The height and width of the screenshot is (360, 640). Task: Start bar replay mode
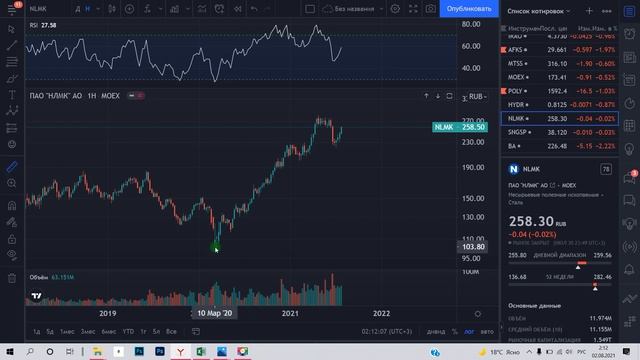(x=238, y=9)
